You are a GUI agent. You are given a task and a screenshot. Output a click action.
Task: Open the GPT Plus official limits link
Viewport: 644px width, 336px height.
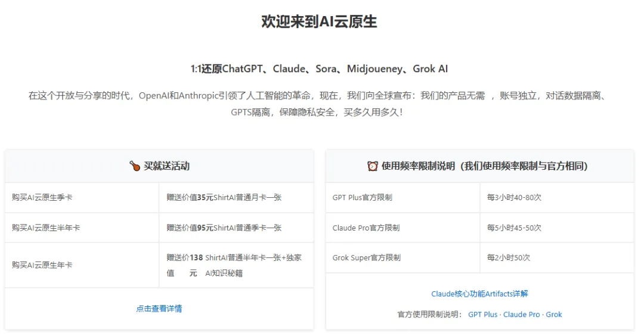482,315
